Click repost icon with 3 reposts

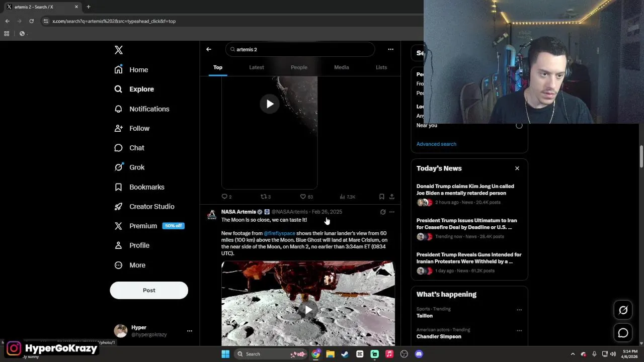pos(266,197)
